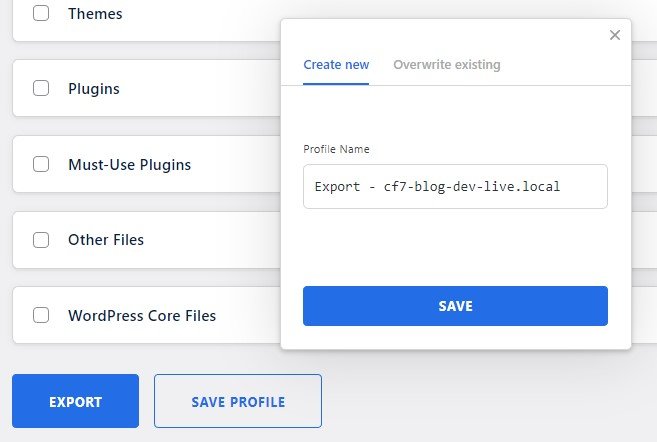This screenshot has height=442, width=657.
Task: Click the SAVE PROFILE button
Action: coord(238,402)
